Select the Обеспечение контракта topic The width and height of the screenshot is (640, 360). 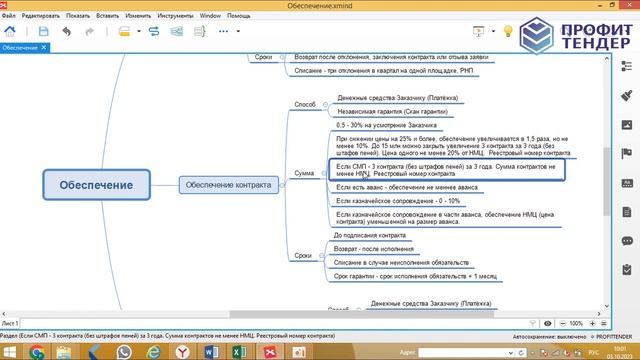click(x=229, y=185)
